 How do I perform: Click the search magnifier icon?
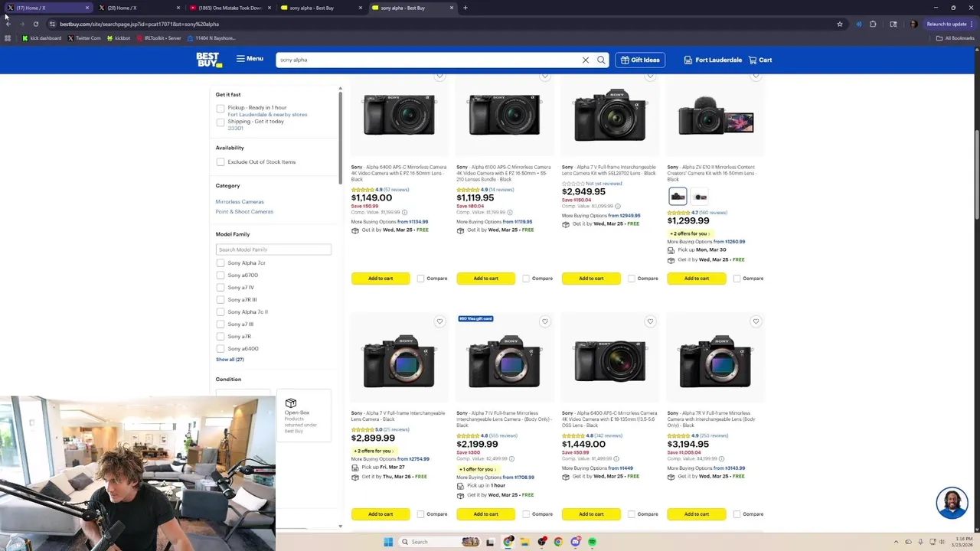coord(601,60)
